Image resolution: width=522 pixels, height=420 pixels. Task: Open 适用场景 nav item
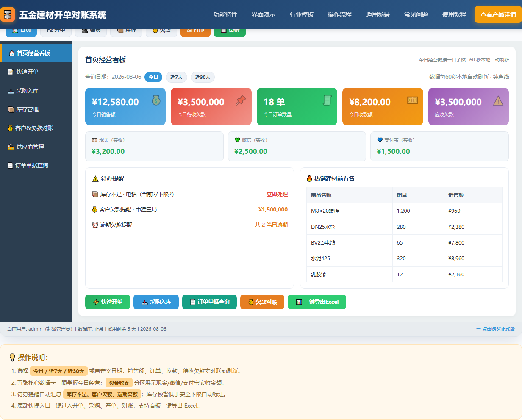(378, 14)
